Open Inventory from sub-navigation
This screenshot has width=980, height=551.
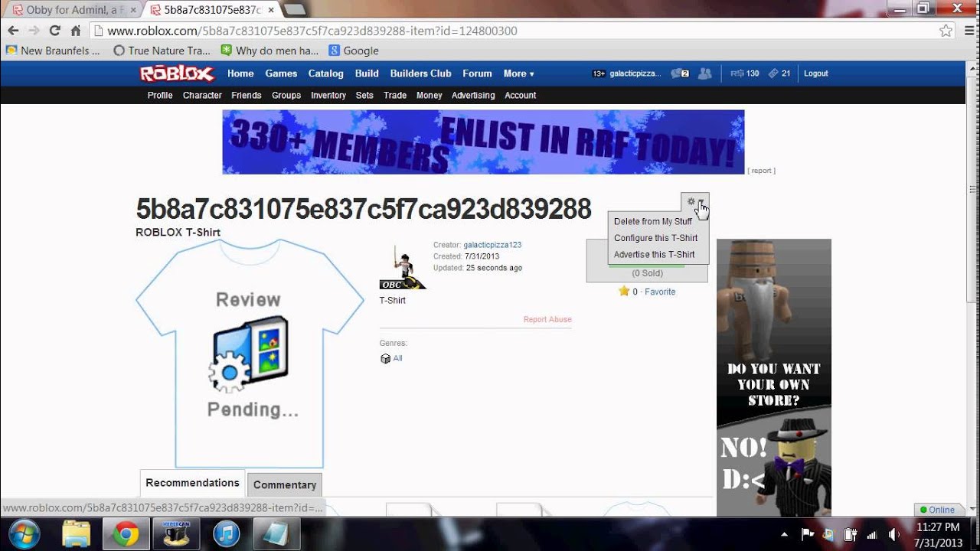coord(328,95)
